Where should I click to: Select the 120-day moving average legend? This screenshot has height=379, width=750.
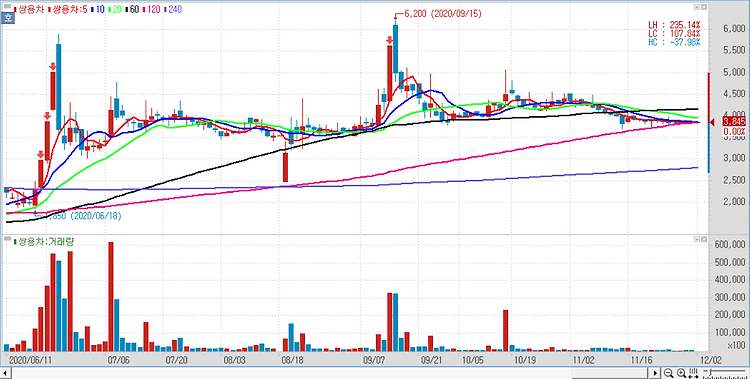tap(152, 9)
